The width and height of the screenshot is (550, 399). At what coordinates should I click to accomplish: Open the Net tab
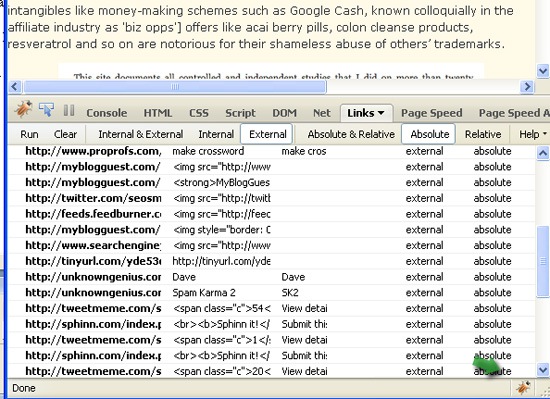322,113
